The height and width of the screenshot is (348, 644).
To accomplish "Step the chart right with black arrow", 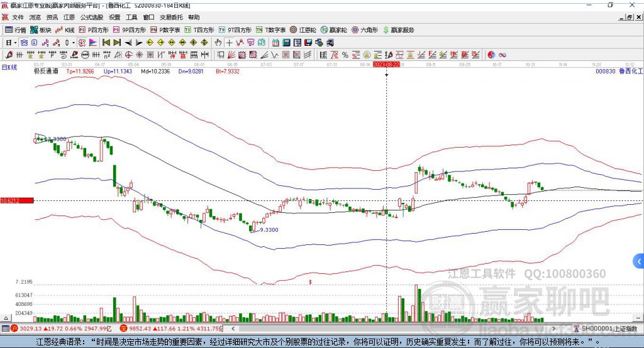I will (139, 43).
